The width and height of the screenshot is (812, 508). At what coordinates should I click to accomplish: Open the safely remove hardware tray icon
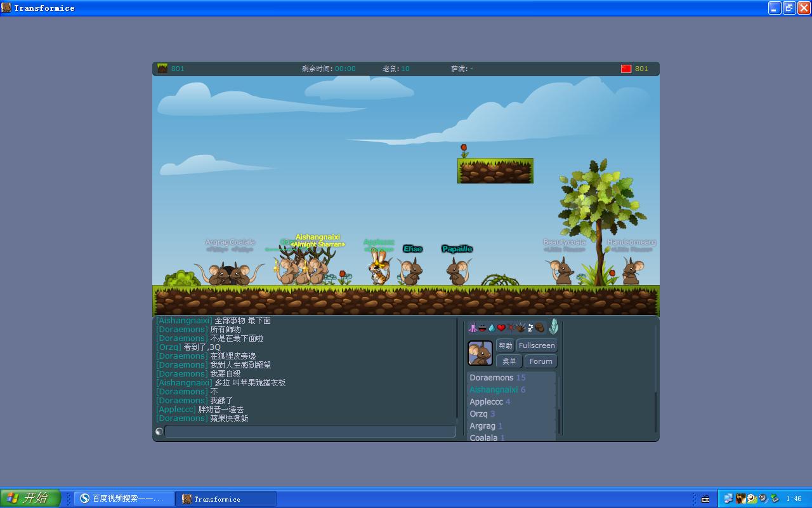(775, 499)
